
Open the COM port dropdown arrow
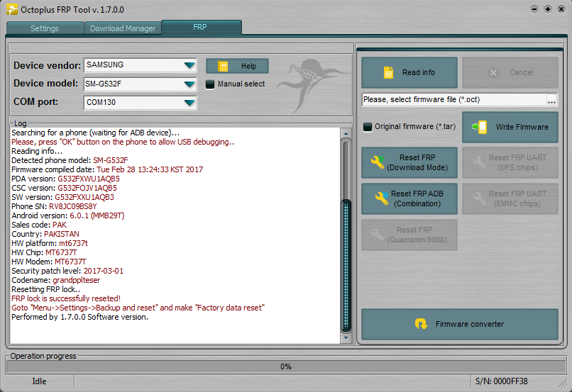[x=189, y=103]
